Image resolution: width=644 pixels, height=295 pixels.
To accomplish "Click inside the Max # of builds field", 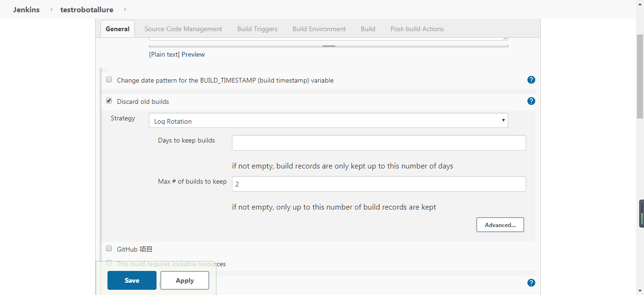I will click(379, 184).
